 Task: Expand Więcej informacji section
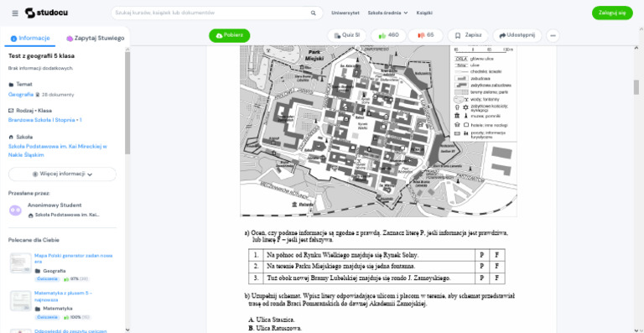point(62,174)
